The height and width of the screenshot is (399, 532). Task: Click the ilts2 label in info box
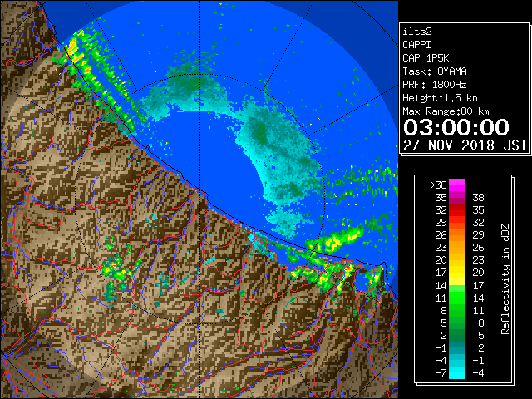click(417, 32)
